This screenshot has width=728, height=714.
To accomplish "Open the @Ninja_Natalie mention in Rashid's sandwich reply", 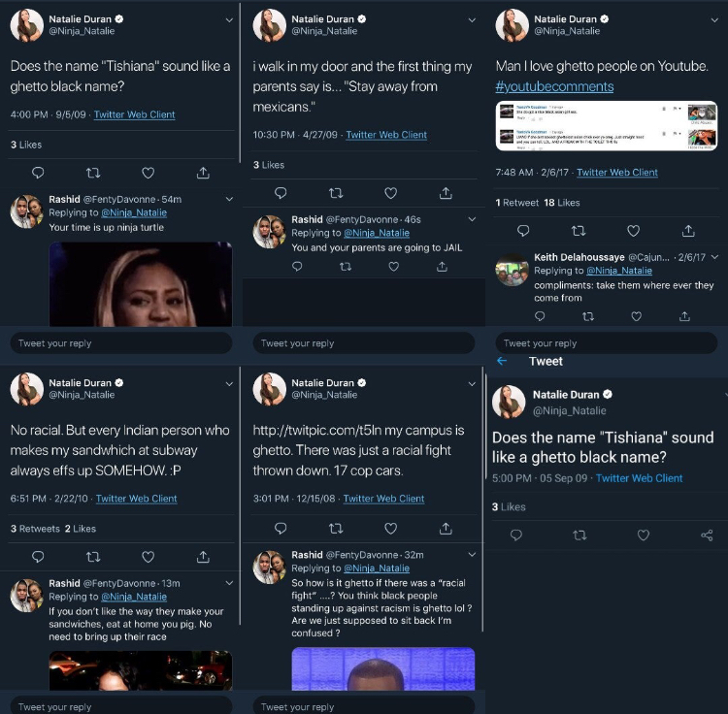I will point(134,597).
